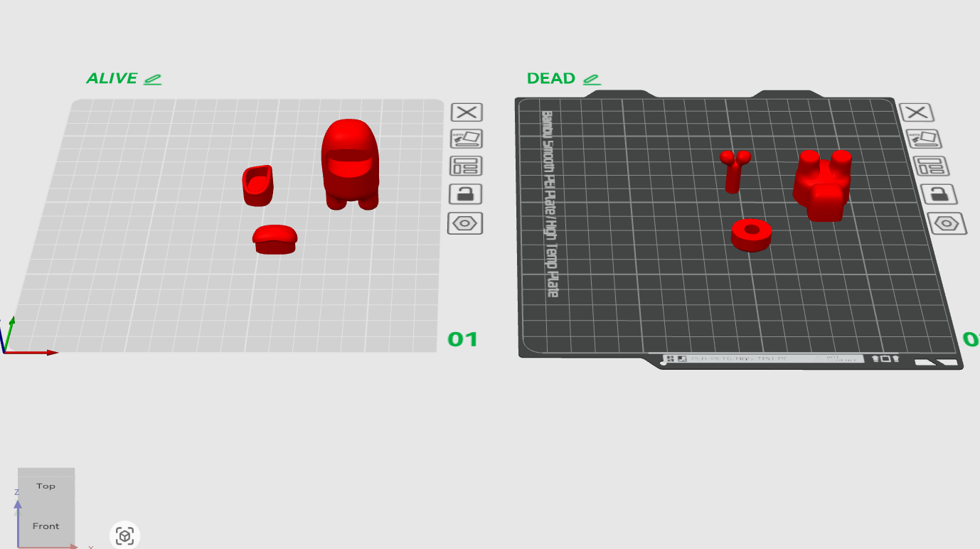Select the flat cap-shaped model on ALIVE plate

(x=275, y=239)
